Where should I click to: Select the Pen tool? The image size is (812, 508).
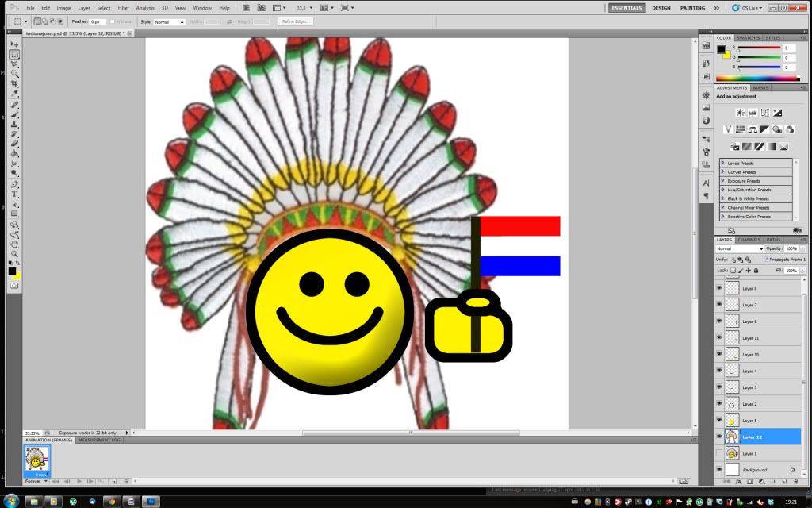coord(14,184)
